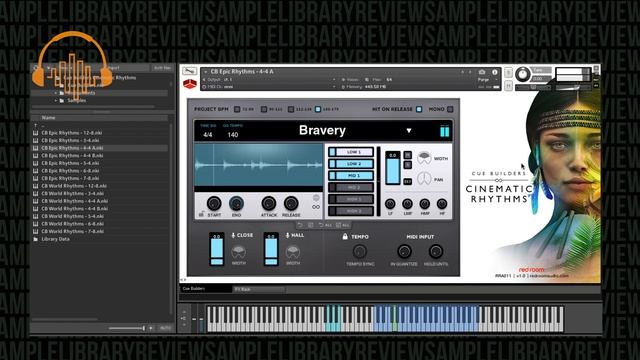The width and height of the screenshot is (640, 360).
Task: Adjust the Close mic volume fader
Action: coord(217,249)
